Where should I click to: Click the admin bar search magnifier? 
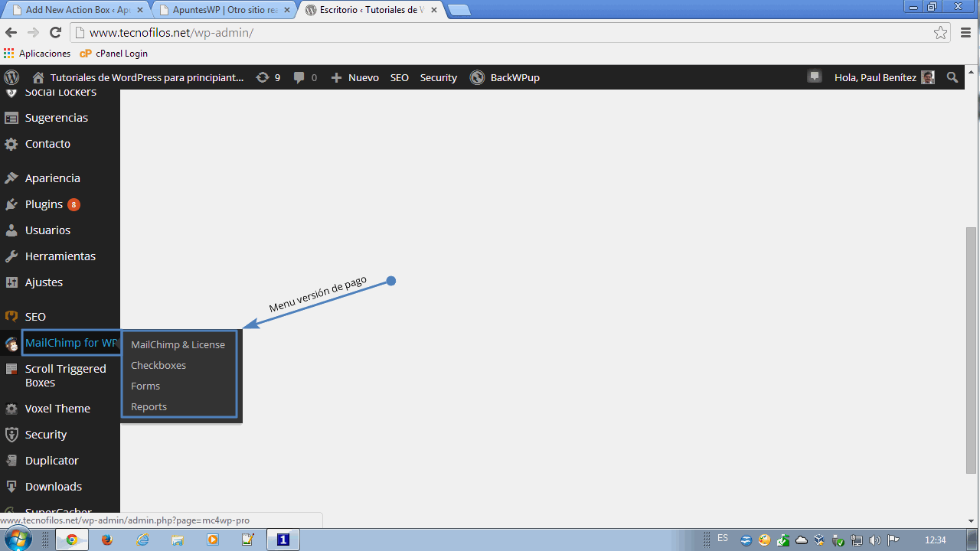952,77
